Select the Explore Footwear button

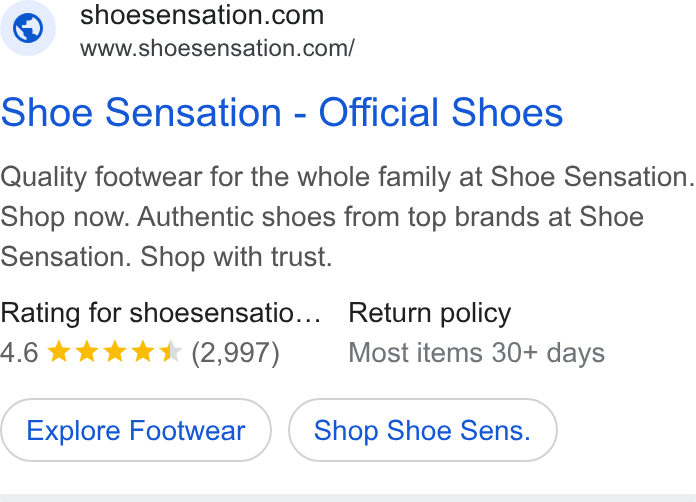pos(136,430)
